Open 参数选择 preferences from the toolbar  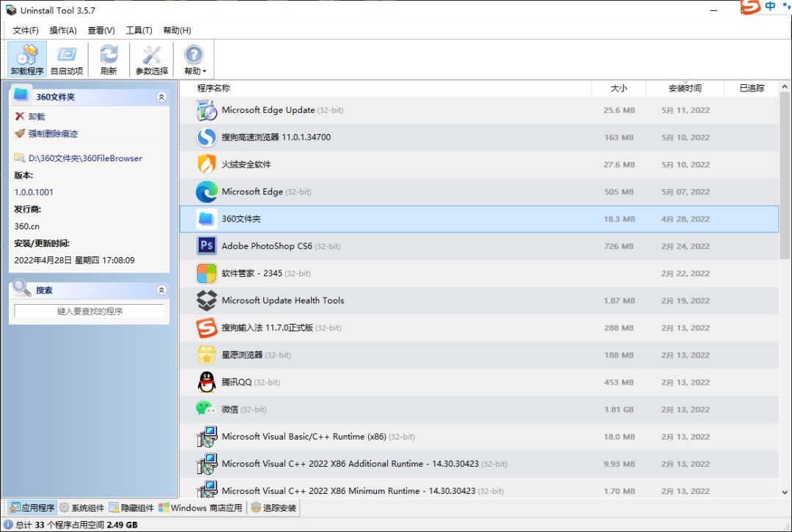pos(152,59)
